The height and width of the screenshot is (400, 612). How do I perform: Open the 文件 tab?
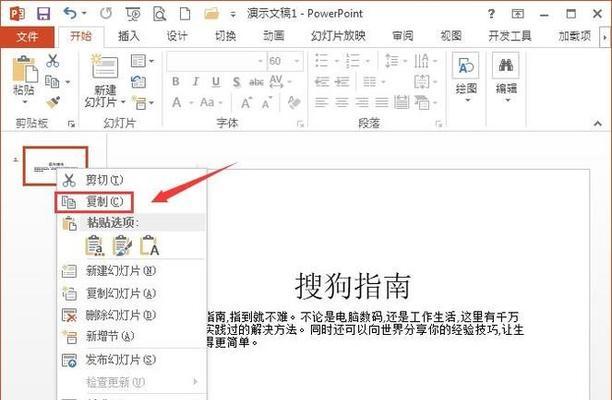(27, 37)
